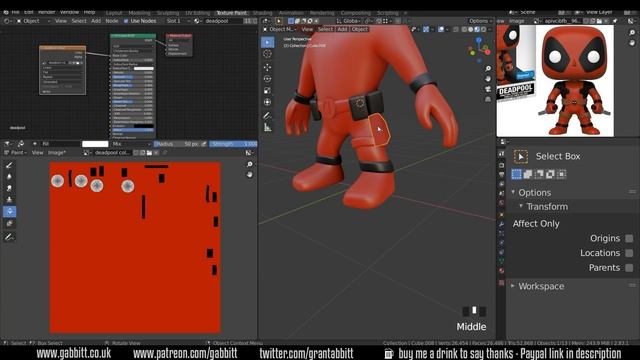The height and width of the screenshot is (360, 640).
Task: Activate the Select Box tool in the 3D viewport
Action: click(267, 42)
